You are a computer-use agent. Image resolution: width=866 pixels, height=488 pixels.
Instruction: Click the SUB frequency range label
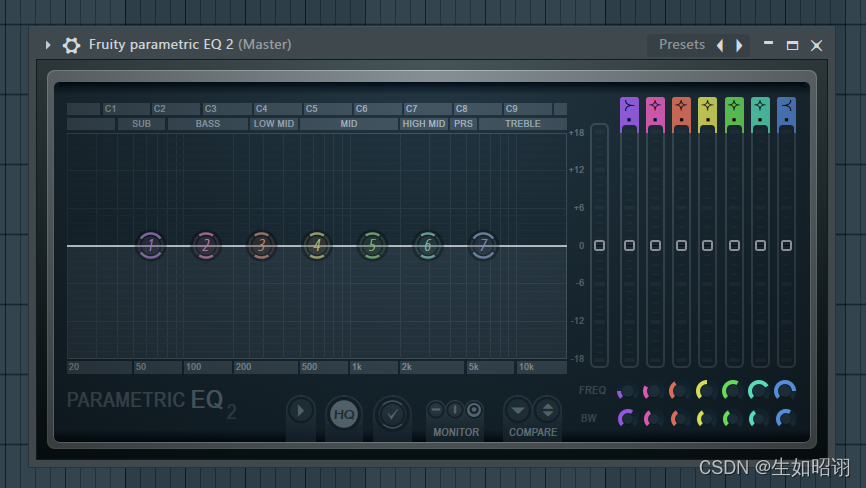point(141,124)
